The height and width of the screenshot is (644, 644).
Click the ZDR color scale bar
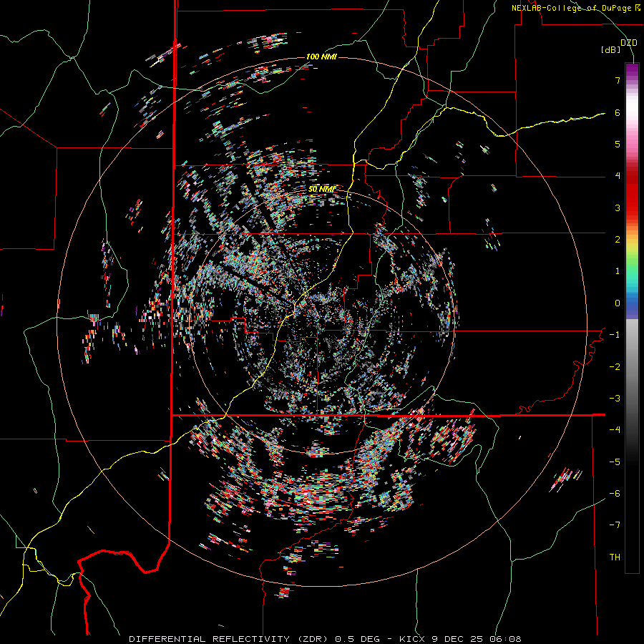click(632, 318)
